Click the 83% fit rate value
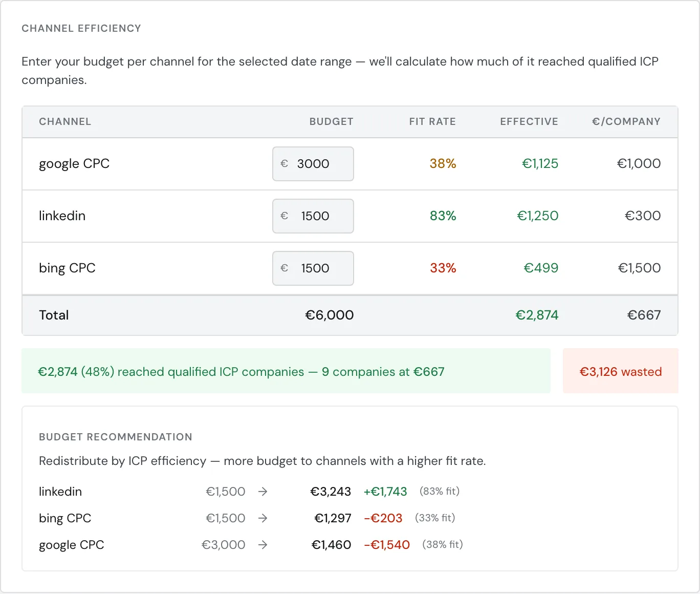This screenshot has width=700, height=594. click(x=443, y=216)
